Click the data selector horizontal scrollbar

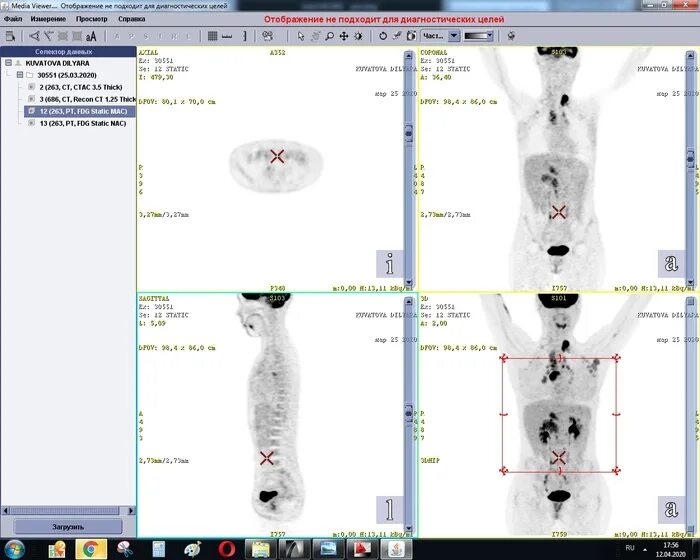pos(68,510)
